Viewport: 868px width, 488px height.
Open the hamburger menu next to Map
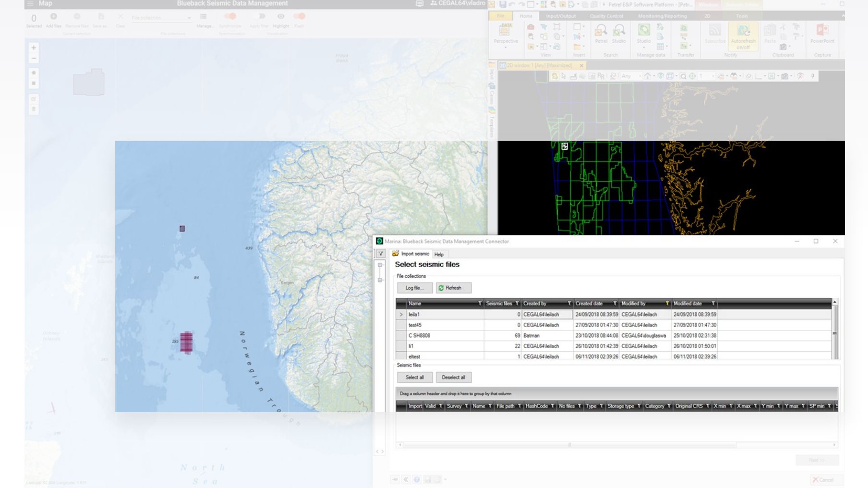[30, 3]
